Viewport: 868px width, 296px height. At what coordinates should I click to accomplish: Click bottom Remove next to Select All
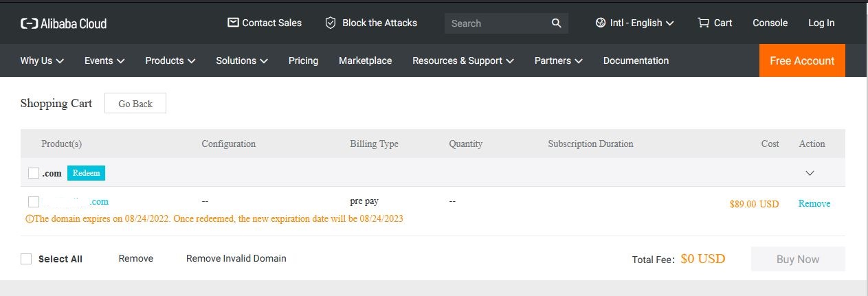[x=136, y=258]
